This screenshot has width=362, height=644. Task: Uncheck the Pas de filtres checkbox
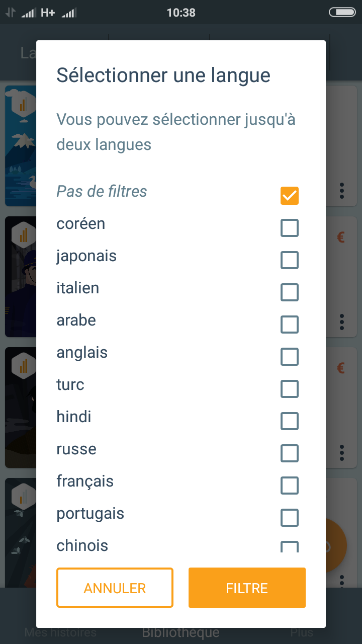tap(290, 196)
